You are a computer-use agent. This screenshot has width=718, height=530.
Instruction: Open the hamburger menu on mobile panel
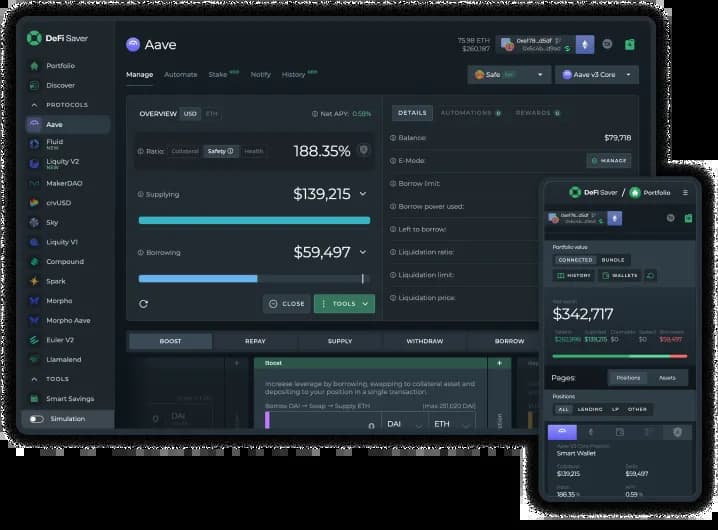[x=685, y=192]
